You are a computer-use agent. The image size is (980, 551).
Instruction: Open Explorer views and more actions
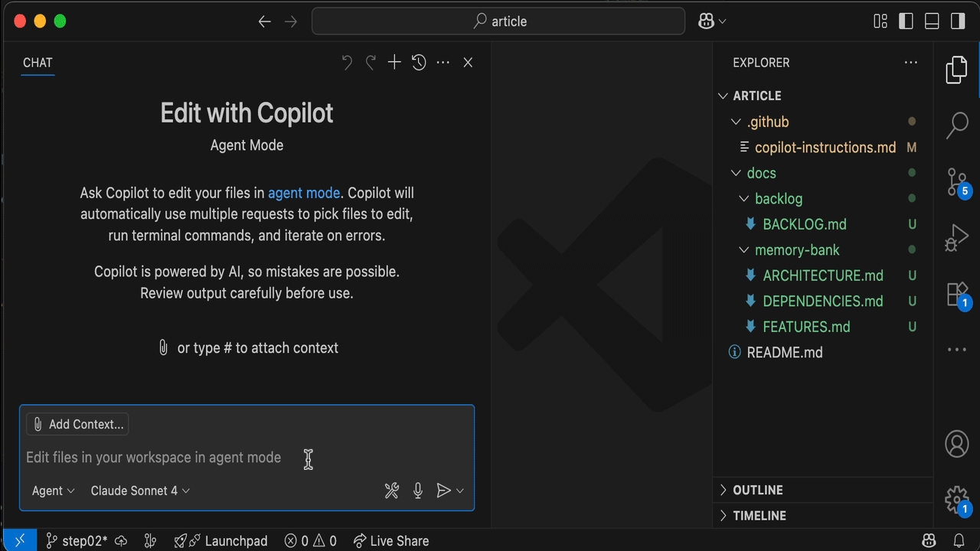coord(910,63)
